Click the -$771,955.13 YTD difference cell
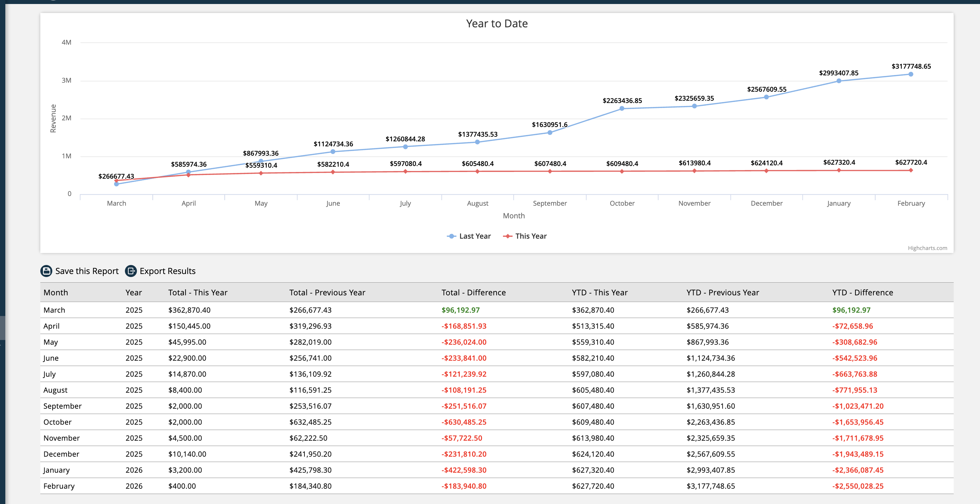980x504 pixels. 854,390
